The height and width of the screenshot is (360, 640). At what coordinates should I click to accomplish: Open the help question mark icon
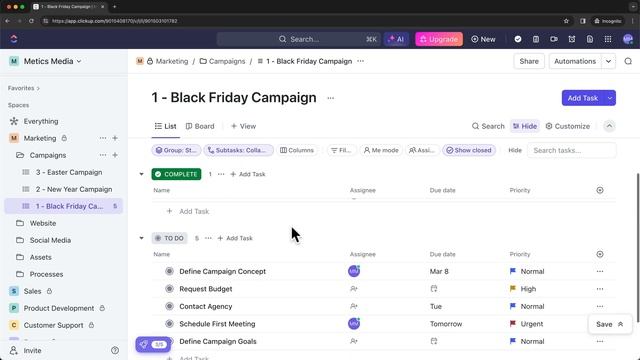coord(115,350)
